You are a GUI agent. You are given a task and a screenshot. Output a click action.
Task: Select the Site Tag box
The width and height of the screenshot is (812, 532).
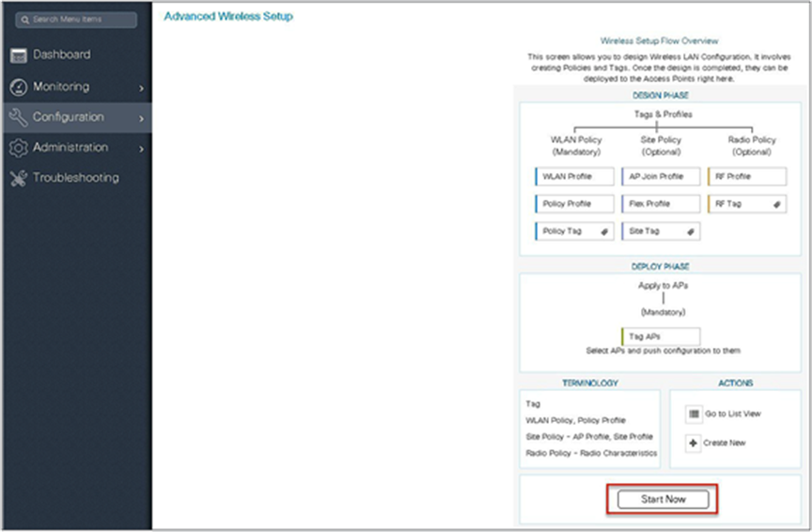(661, 231)
